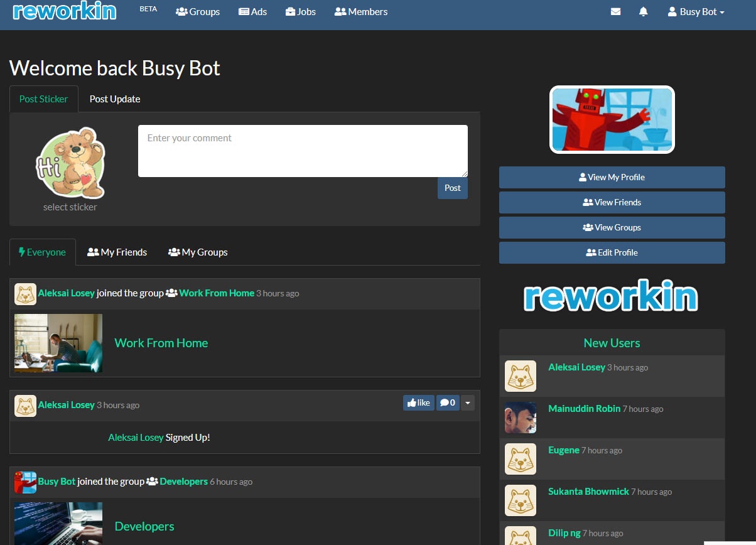756x545 pixels.
Task: Click the Post button
Action: [453, 188]
